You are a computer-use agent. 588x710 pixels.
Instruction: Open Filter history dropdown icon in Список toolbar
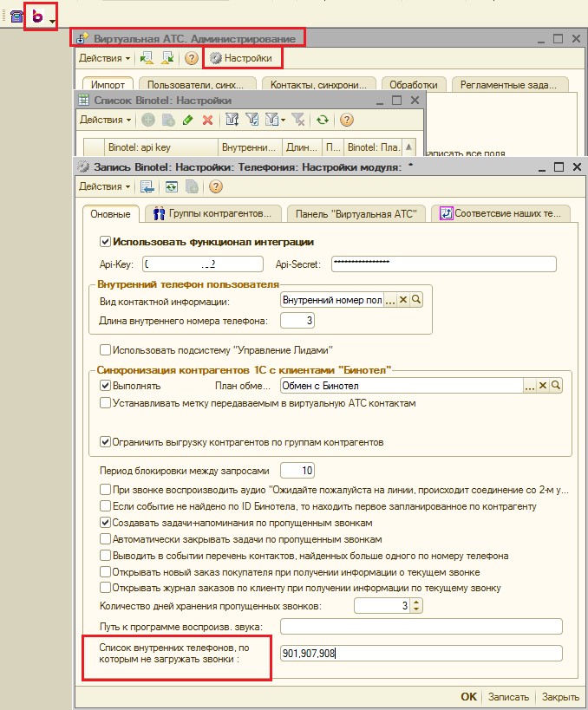point(276,120)
